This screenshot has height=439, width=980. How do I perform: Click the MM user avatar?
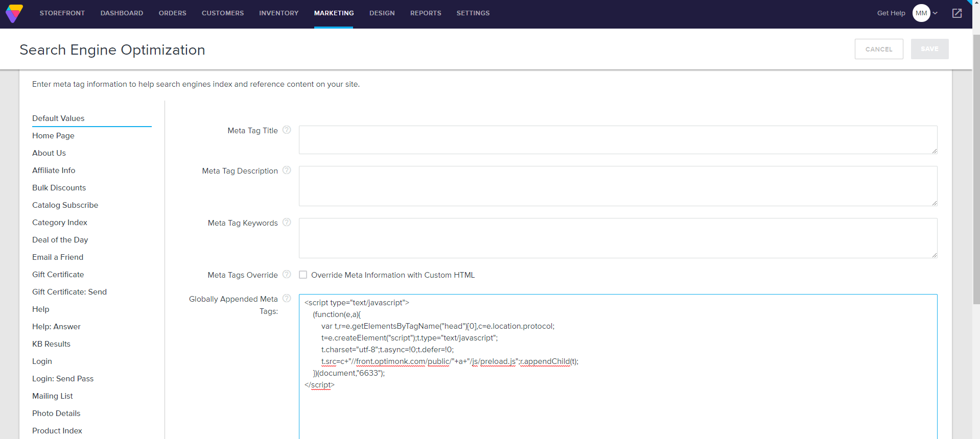click(921, 13)
